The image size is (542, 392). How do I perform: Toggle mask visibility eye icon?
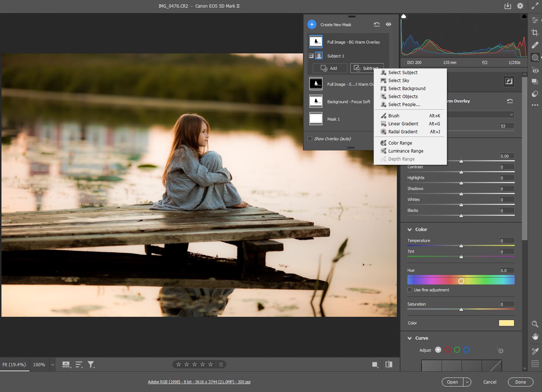[x=388, y=24]
